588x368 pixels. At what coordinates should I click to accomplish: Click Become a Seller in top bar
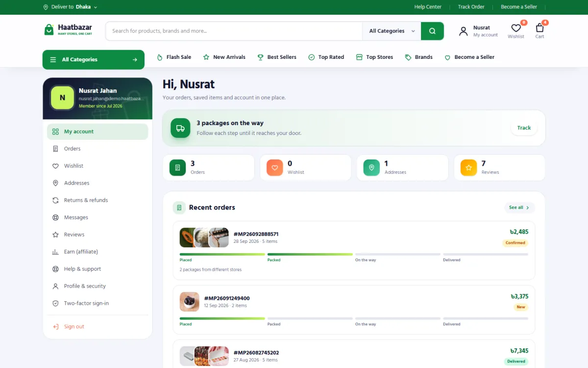tap(519, 7)
